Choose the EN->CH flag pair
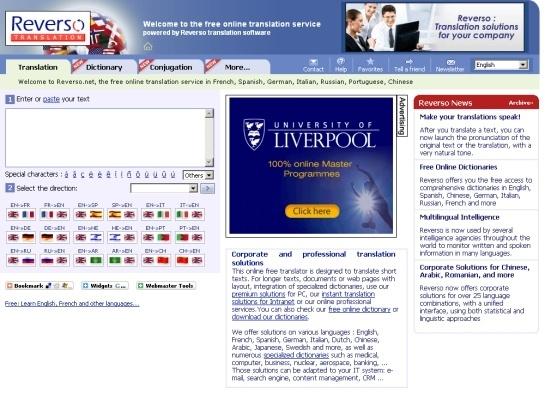Image resolution: width=545 pixels, height=410 pixels. (156, 260)
